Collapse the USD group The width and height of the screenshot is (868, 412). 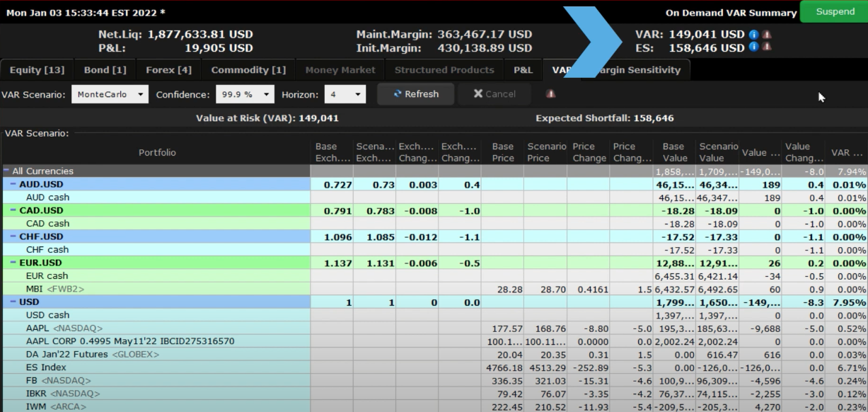point(13,302)
